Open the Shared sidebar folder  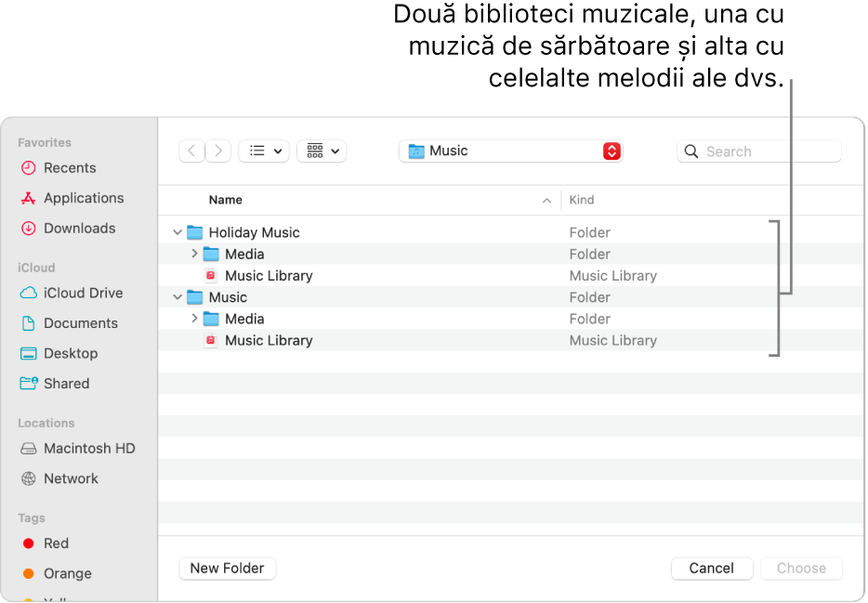(55, 384)
